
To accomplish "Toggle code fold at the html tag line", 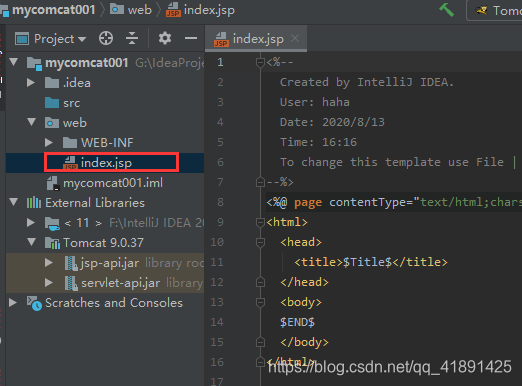I will (260, 222).
